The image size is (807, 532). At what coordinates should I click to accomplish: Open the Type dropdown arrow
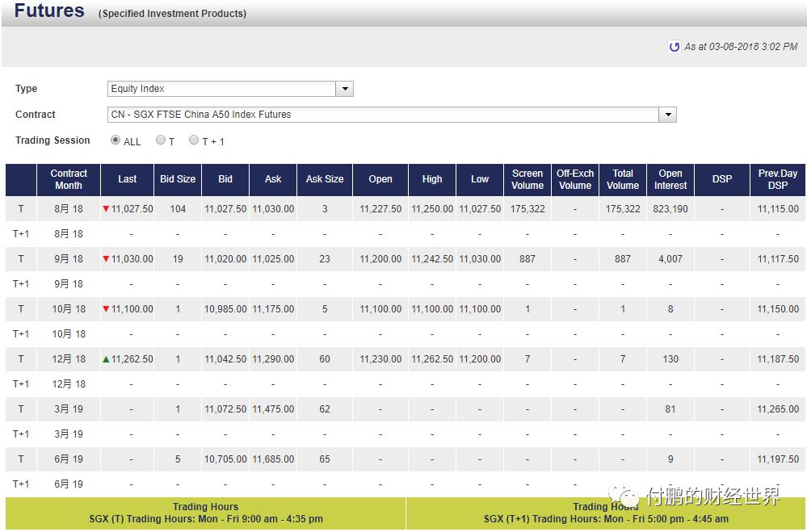point(345,89)
